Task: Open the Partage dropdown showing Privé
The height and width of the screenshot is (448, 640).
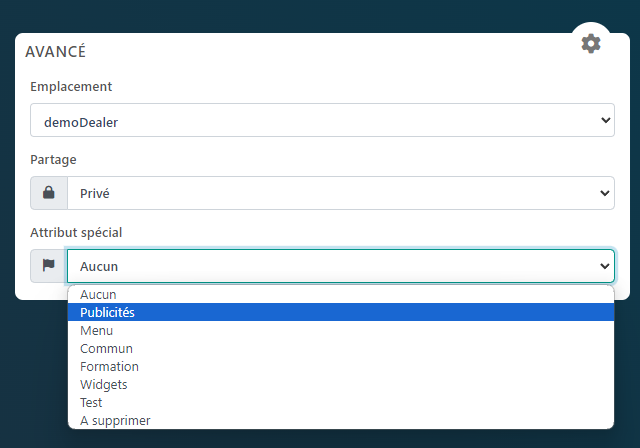Action: (x=340, y=193)
